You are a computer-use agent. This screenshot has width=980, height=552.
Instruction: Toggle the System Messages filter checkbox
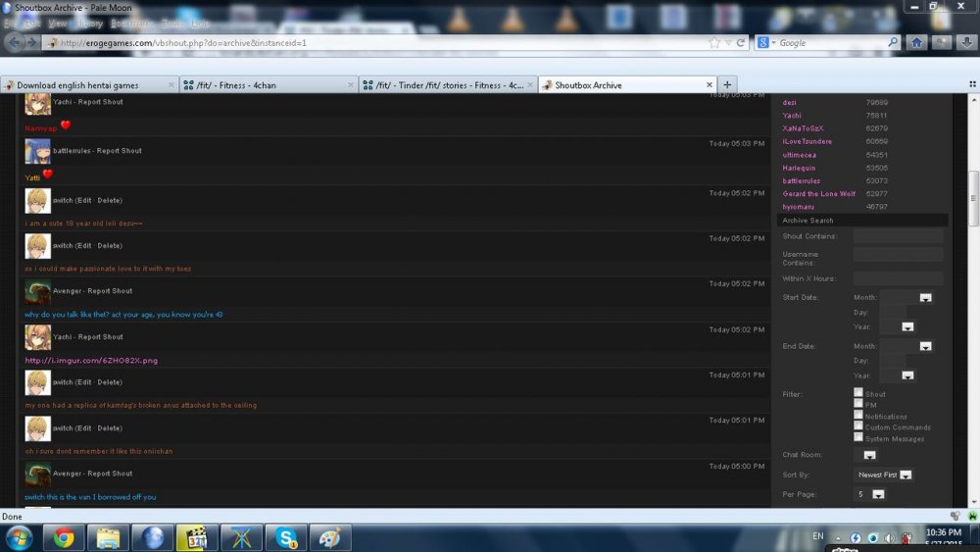coord(858,437)
